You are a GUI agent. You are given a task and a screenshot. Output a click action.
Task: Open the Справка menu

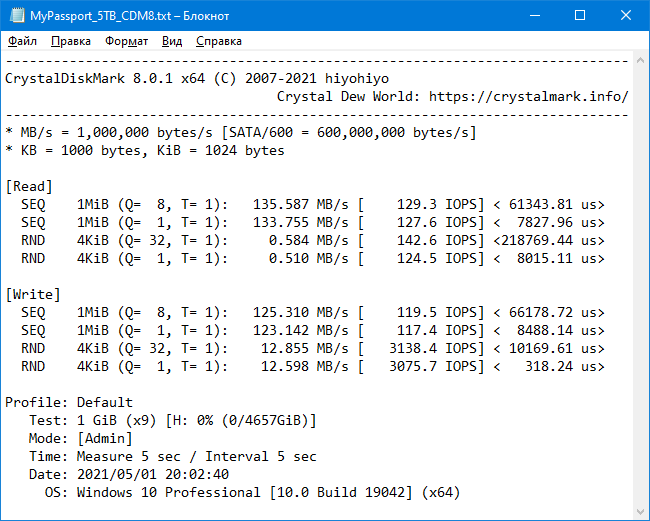218,41
